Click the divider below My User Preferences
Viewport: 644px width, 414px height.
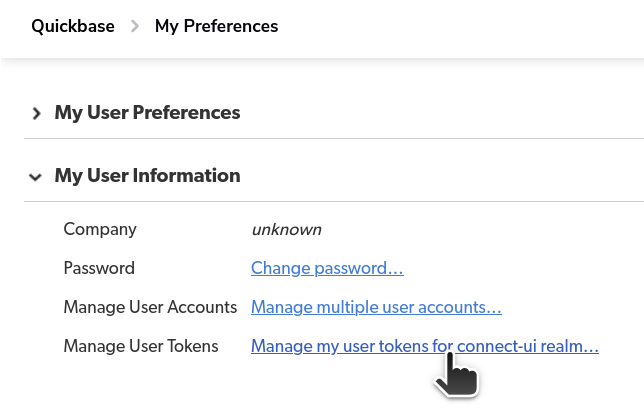334,138
